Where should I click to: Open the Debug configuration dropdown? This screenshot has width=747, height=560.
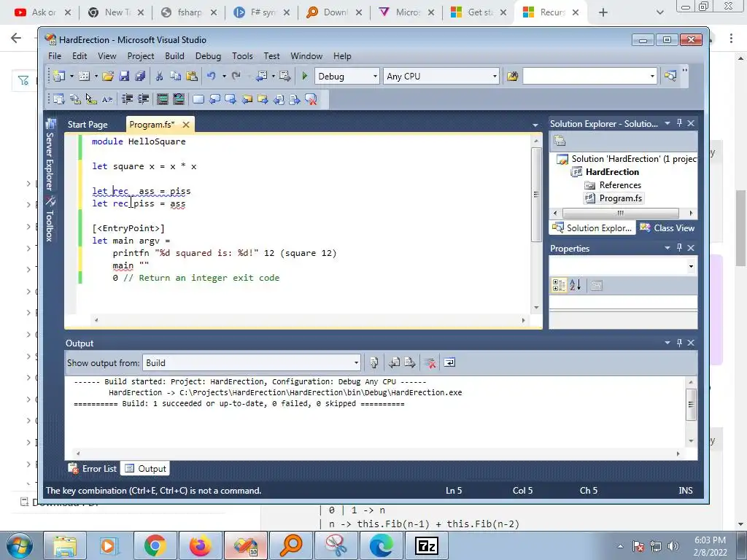tap(375, 76)
